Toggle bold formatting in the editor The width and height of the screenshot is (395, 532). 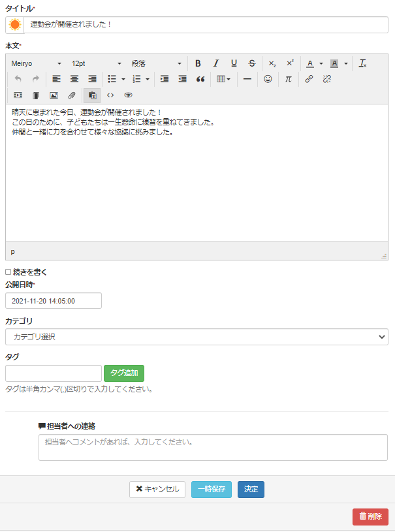(198, 63)
